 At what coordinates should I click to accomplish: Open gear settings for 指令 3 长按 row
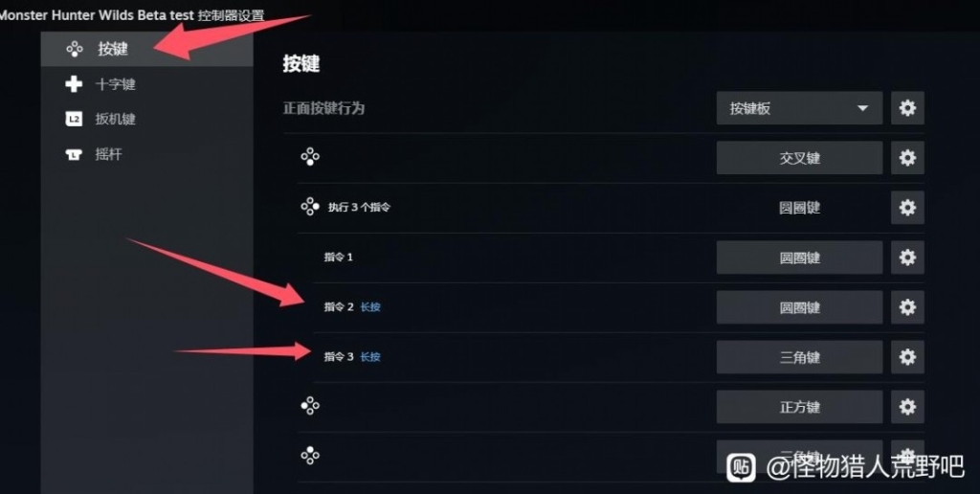point(907,357)
